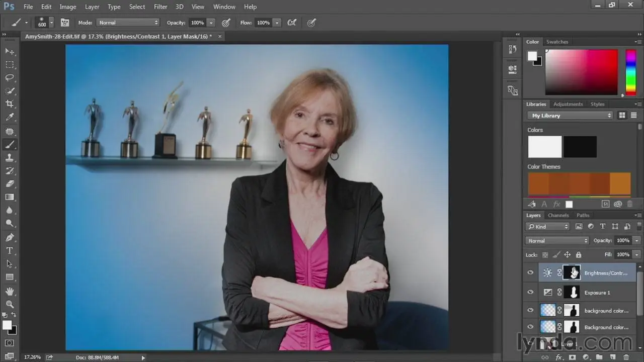Toggle lock position
Image resolution: width=644 pixels, height=362 pixels.
568,255
